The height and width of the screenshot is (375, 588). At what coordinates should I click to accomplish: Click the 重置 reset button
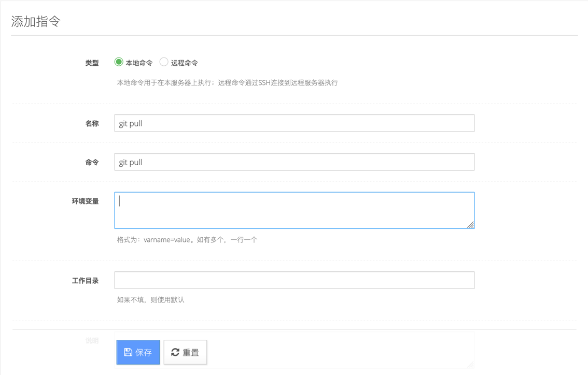pos(185,352)
